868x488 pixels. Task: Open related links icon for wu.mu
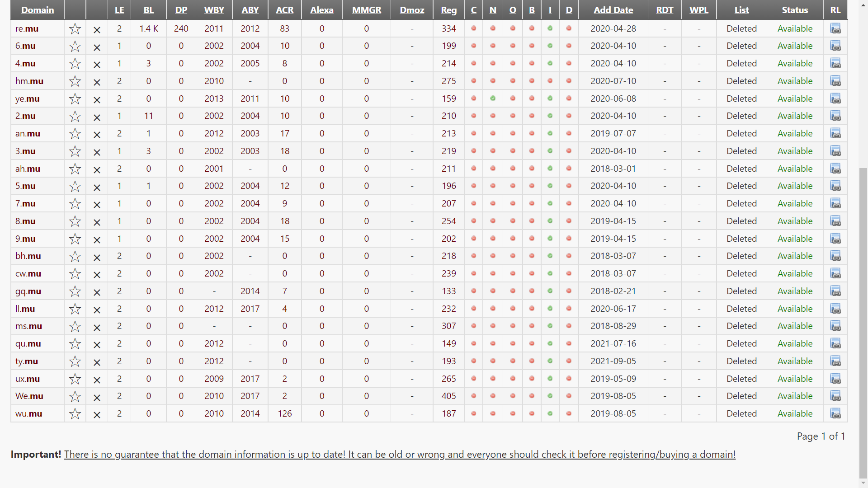835,413
